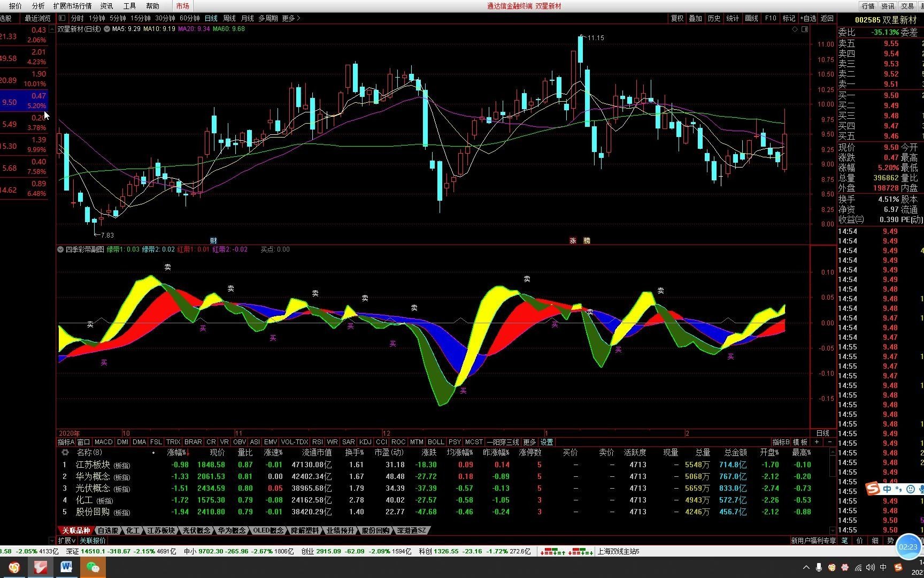This screenshot has width=924, height=578.
Task: Open the 扩展市场行情 menu
Action: pos(72,6)
